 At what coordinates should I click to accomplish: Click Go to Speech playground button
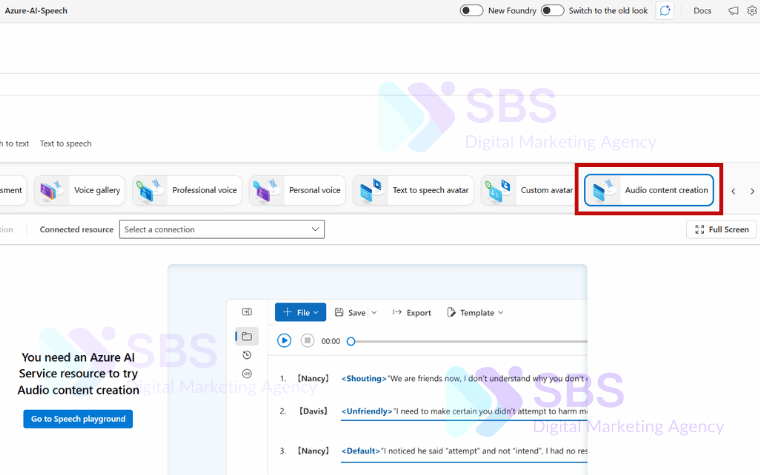(78, 419)
